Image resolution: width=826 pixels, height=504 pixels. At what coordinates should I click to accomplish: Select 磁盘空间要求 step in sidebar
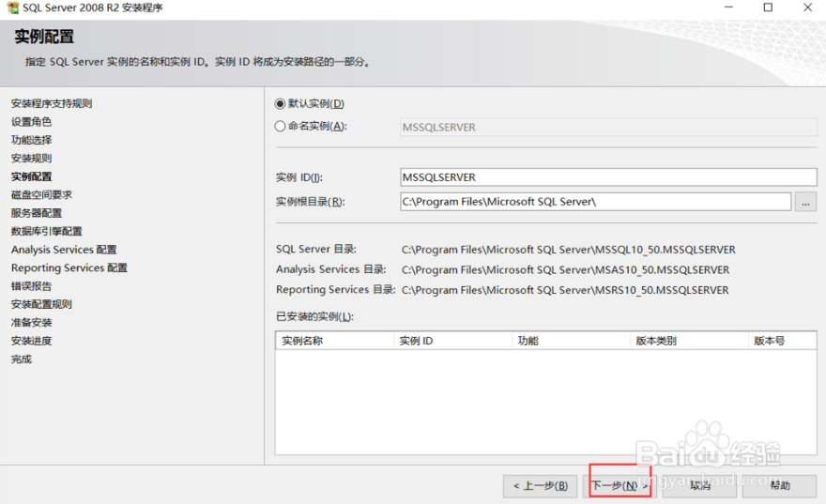click(41, 195)
